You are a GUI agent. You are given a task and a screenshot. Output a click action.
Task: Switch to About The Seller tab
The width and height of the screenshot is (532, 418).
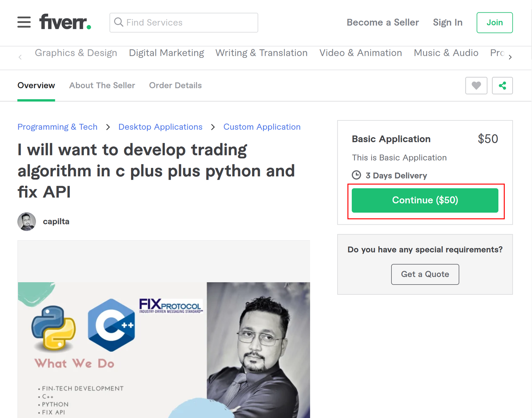[102, 86]
